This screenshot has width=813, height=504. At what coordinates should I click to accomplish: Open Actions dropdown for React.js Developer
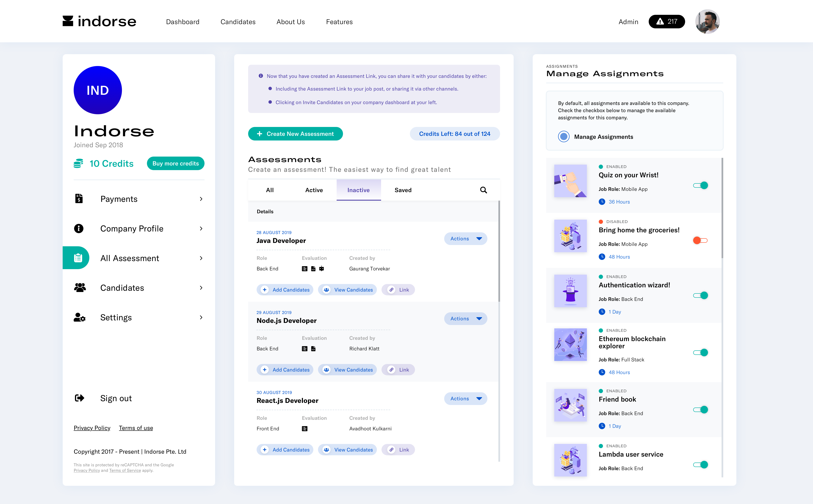(466, 399)
